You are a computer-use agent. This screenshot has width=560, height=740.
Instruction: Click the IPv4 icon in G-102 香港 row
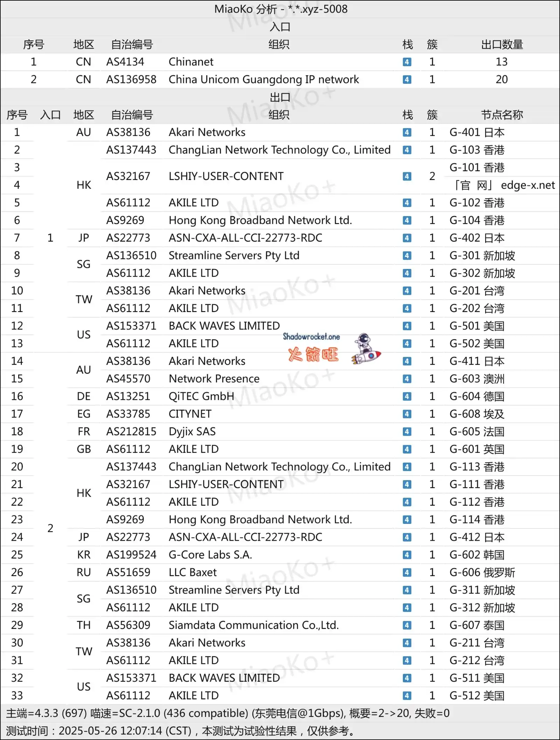pyautogui.click(x=407, y=203)
